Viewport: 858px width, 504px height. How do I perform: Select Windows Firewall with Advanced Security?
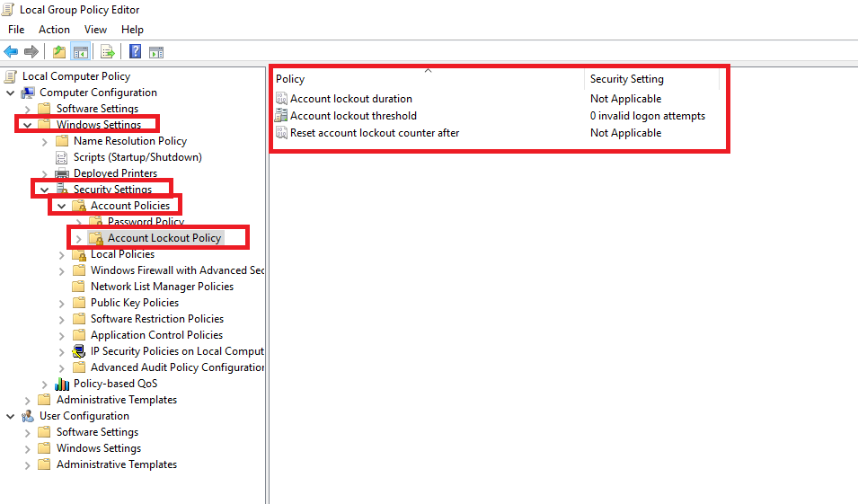point(177,270)
